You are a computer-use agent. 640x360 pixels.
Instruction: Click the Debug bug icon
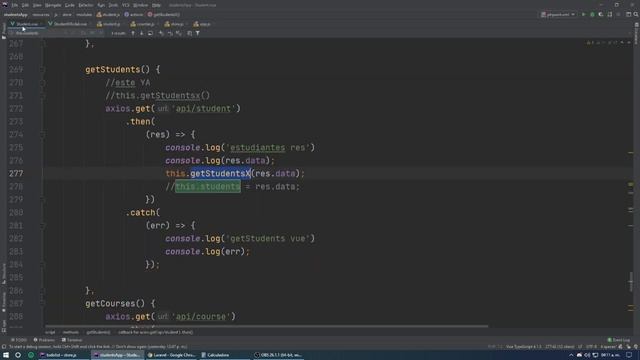coord(592,15)
